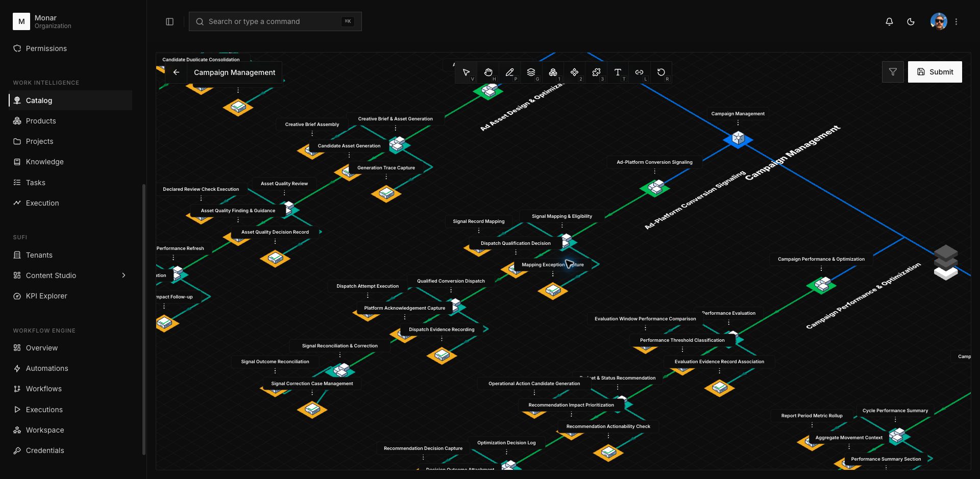This screenshot has height=479, width=980.
Task: Select the Report Period Metric Rollup label
Action: tap(812, 416)
